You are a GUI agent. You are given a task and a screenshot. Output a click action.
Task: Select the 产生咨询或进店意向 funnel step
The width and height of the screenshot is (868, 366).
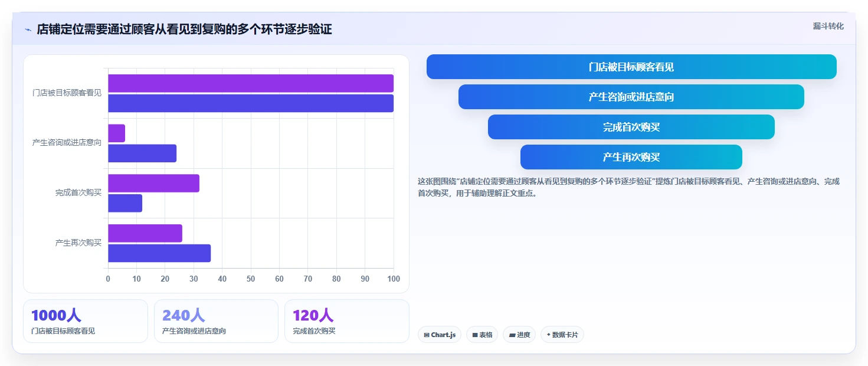click(x=631, y=97)
